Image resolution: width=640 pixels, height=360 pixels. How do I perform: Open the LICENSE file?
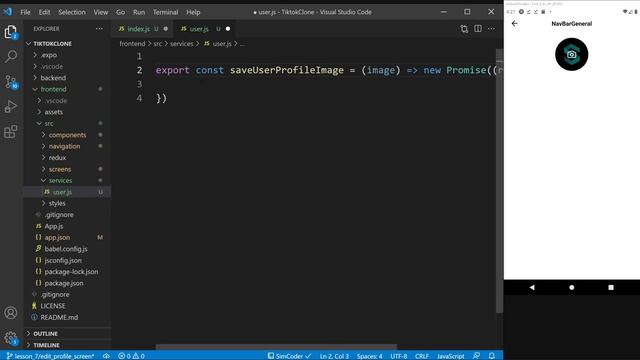pyautogui.click(x=53, y=306)
